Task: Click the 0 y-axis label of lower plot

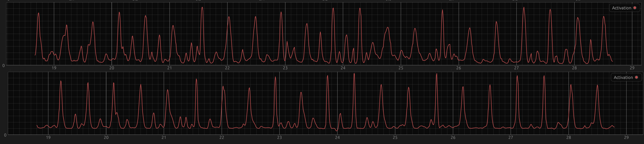Action: pos(5,135)
